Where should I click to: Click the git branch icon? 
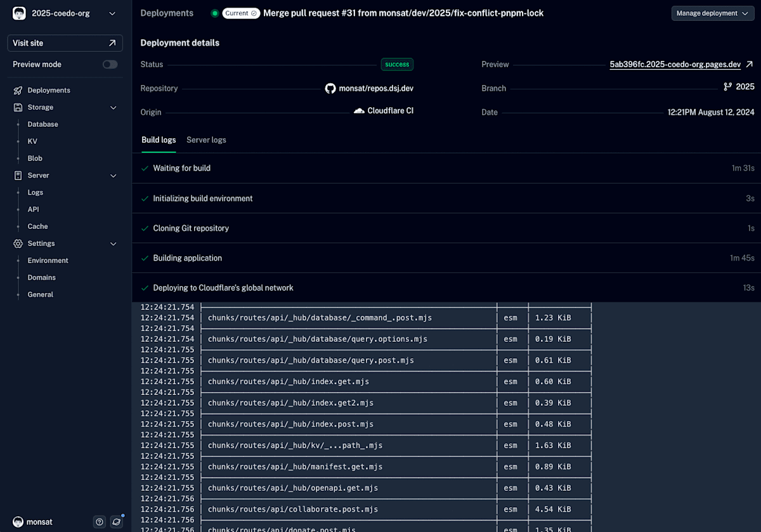pos(728,87)
